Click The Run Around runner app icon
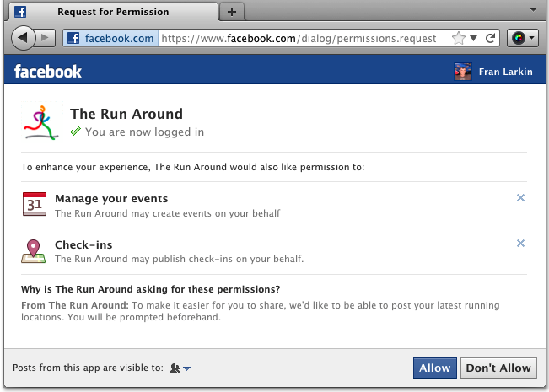The image size is (549, 392). click(40, 122)
